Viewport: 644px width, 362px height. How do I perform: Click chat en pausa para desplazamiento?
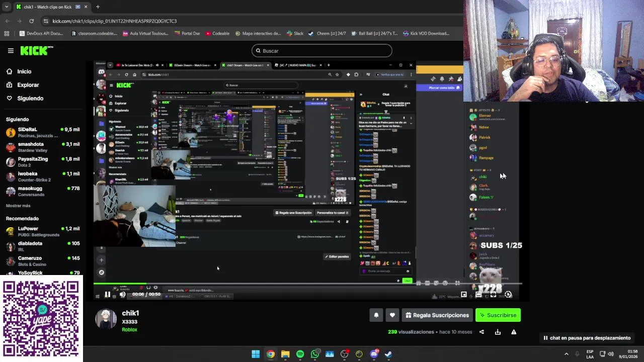click(x=587, y=338)
